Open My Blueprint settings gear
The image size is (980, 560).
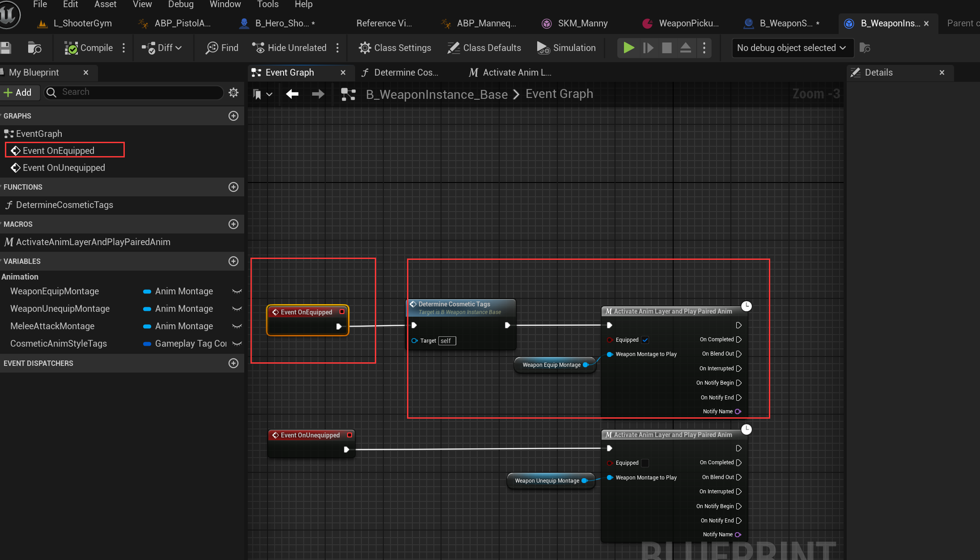point(233,92)
